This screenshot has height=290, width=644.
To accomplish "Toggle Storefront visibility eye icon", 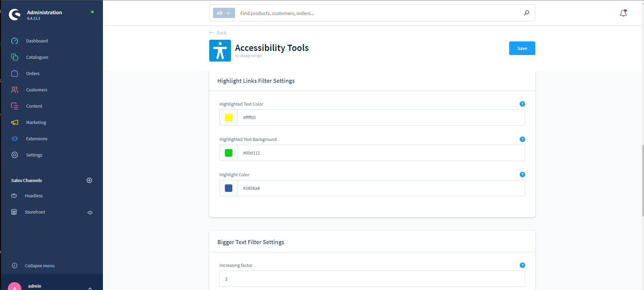I will (x=90, y=213).
